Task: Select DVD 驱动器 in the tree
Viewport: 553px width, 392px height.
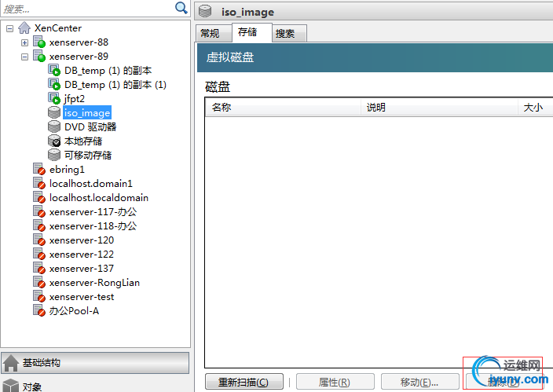Action: click(90, 127)
